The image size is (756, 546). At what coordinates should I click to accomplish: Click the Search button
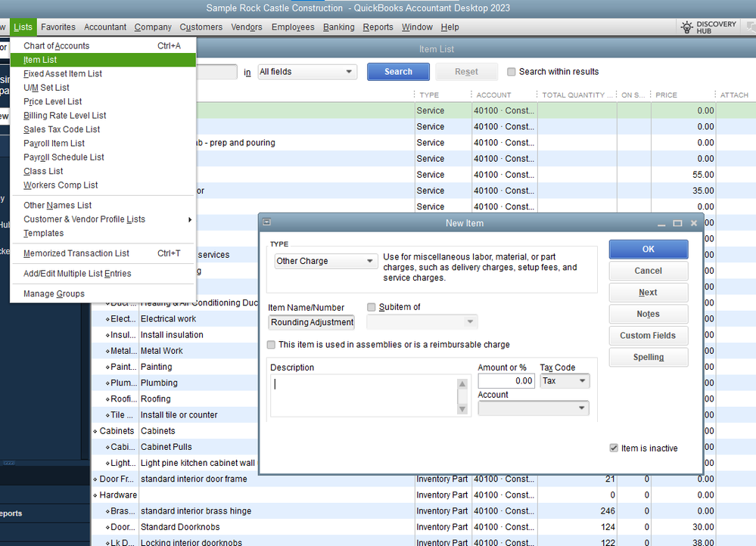[x=398, y=72]
